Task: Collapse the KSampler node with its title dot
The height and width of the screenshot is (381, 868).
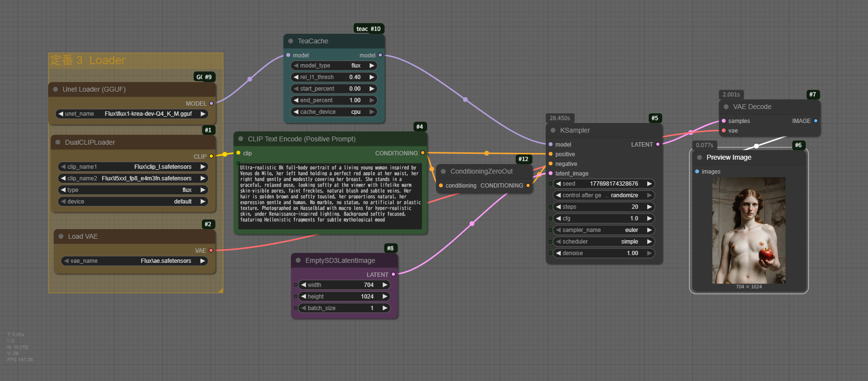Action: [x=553, y=130]
